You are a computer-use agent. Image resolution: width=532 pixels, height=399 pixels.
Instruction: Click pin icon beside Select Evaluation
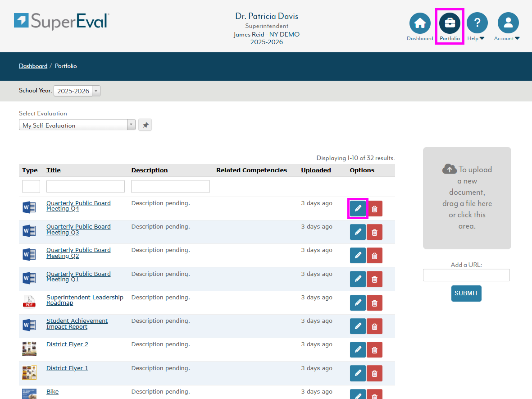(x=145, y=125)
